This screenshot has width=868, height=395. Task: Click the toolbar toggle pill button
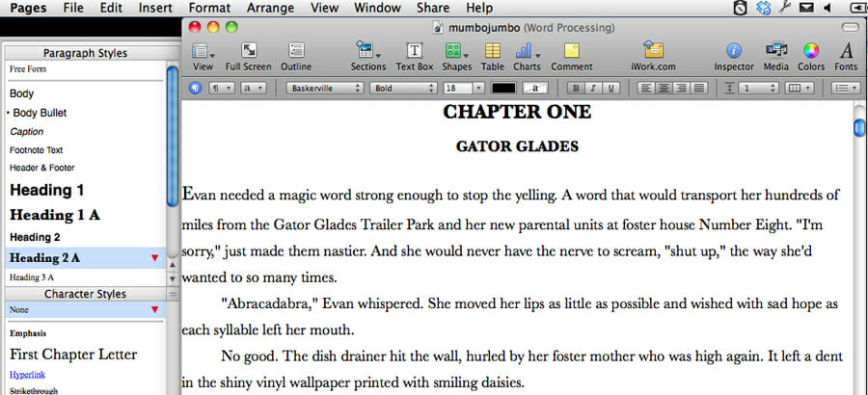(849, 27)
